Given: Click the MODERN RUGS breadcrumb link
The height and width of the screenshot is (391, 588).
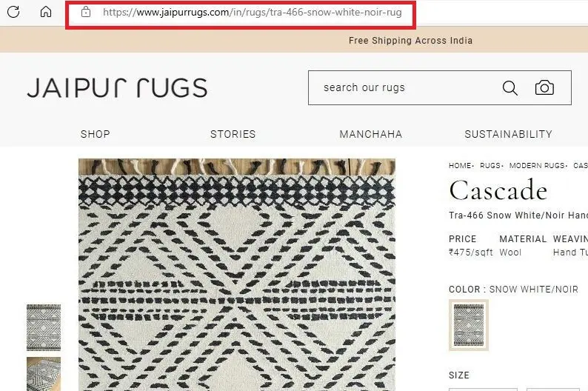Looking at the screenshot, I should click(537, 166).
